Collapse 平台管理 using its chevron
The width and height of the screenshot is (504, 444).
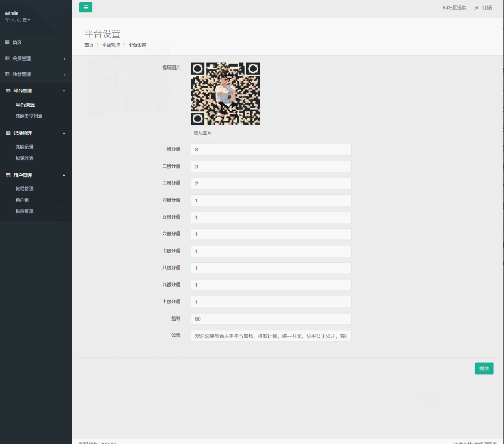point(64,91)
